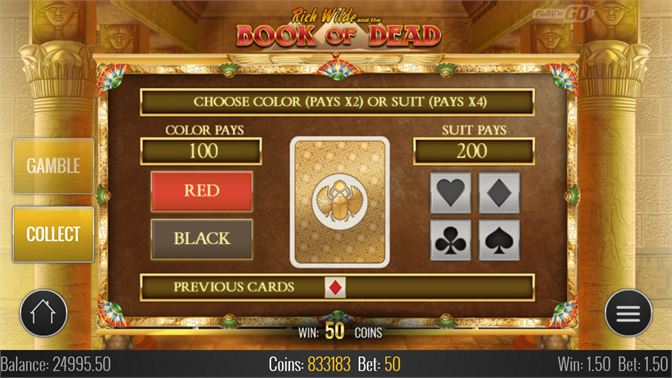This screenshot has height=378, width=672.
Task: Go to the home screen icon
Action: (43, 313)
